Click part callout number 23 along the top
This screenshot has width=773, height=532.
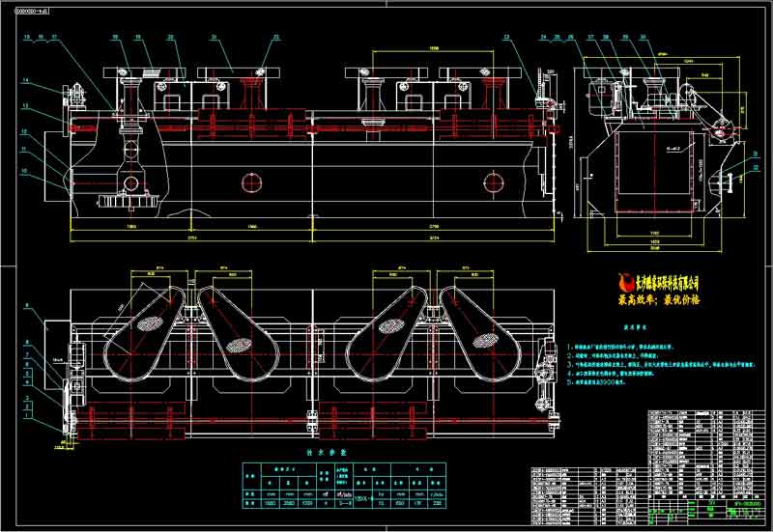[506, 38]
